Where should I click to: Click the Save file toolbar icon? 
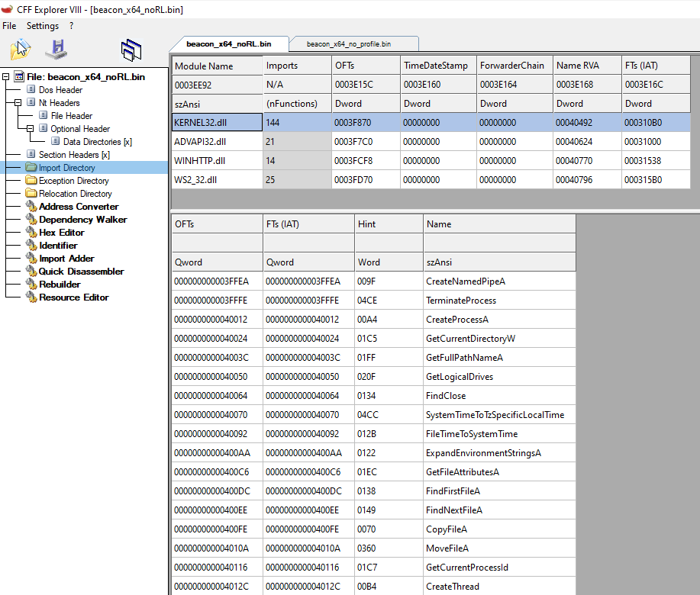pos(56,49)
